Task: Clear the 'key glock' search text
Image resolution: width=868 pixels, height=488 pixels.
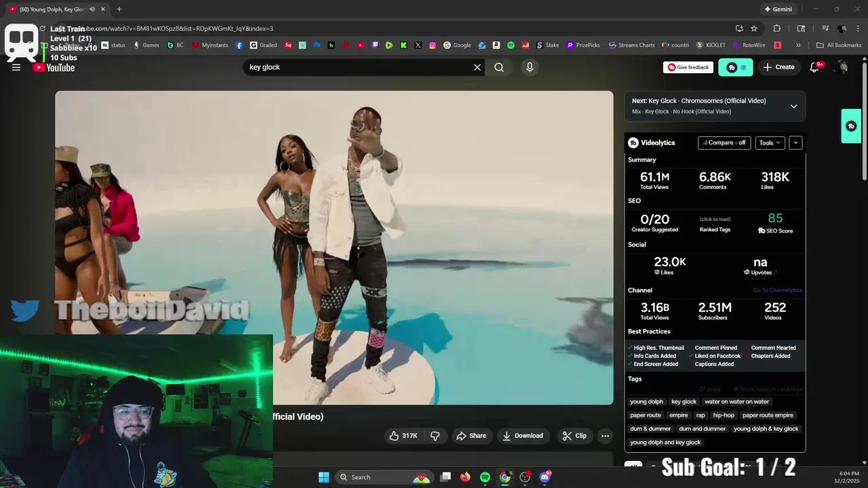Action: point(477,67)
